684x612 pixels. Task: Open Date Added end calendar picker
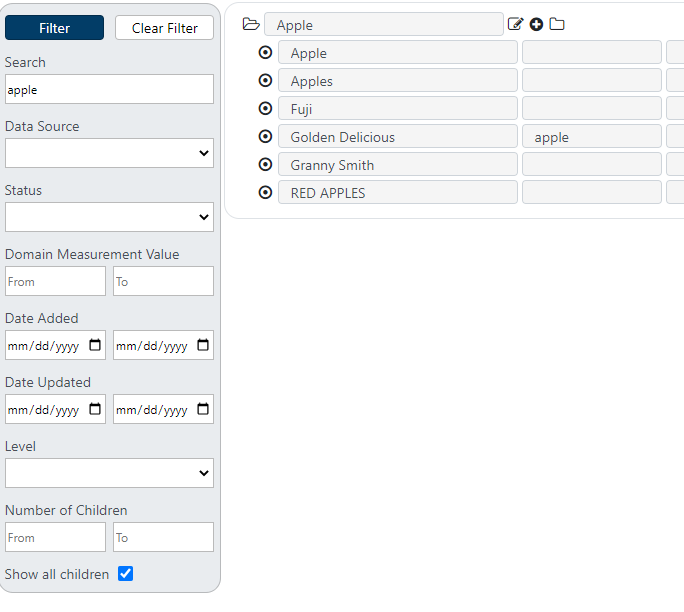[x=203, y=345]
